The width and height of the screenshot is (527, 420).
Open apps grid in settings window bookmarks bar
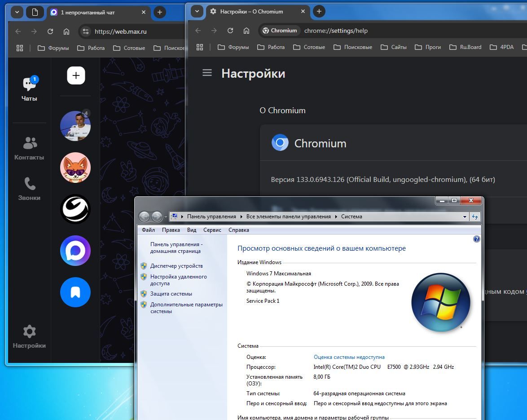click(x=200, y=47)
